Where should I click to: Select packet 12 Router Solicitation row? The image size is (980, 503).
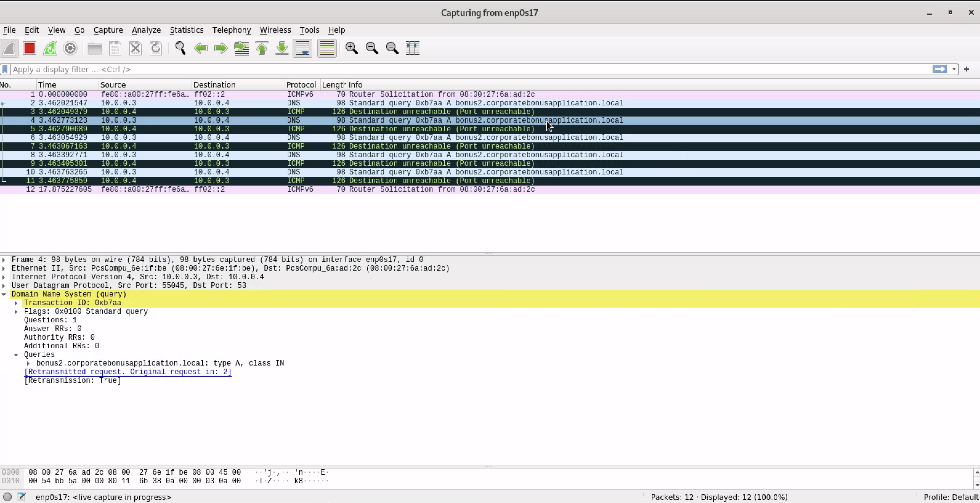pos(490,189)
